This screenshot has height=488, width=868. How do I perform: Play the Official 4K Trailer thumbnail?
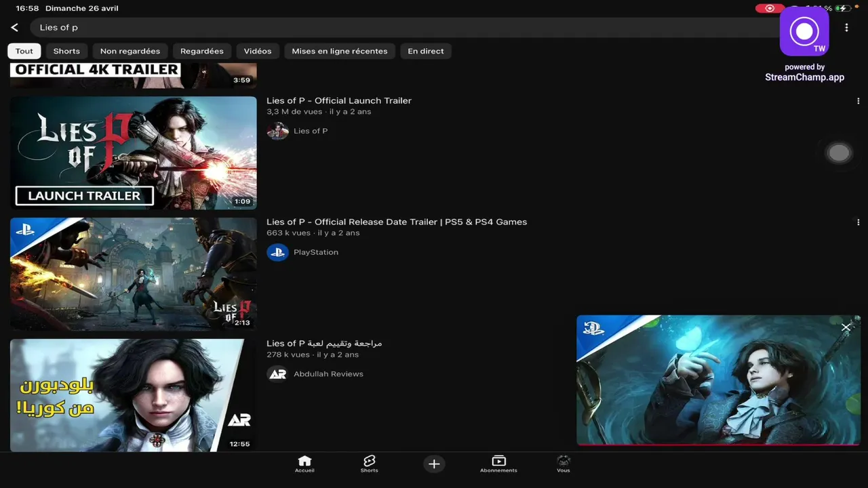tap(134, 75)
